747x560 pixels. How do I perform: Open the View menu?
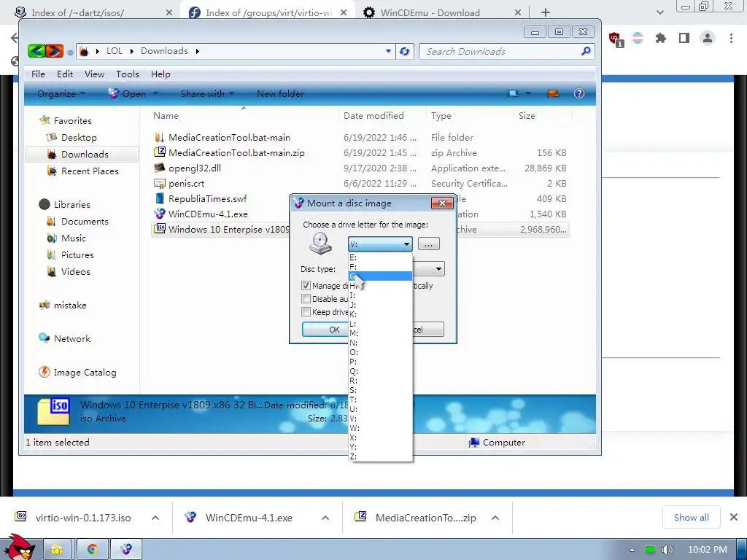pyautogui.click(x=94, y=74)
